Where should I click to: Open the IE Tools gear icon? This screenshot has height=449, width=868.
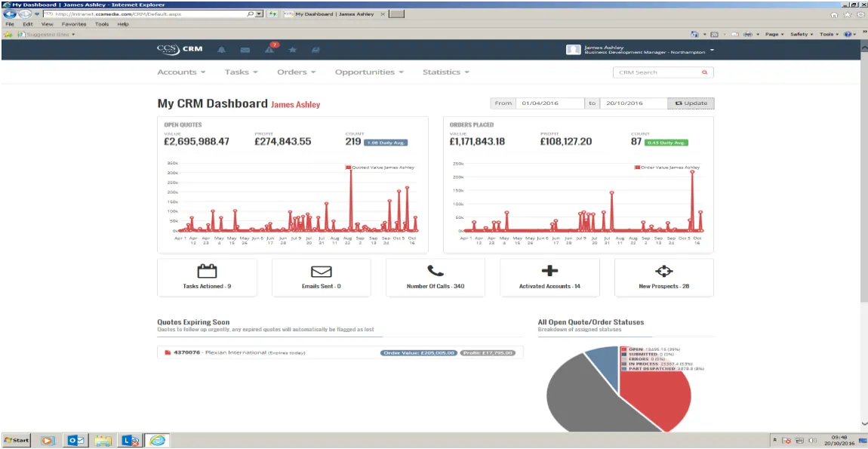860,14
